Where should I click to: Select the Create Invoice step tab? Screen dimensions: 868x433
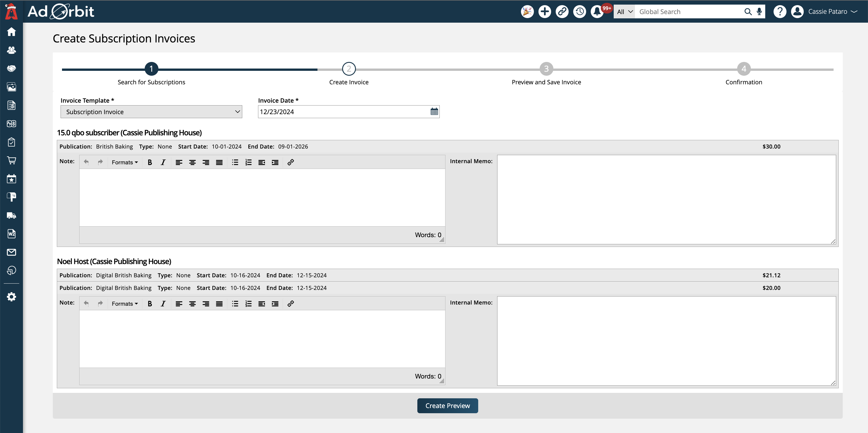pos(349,69)
